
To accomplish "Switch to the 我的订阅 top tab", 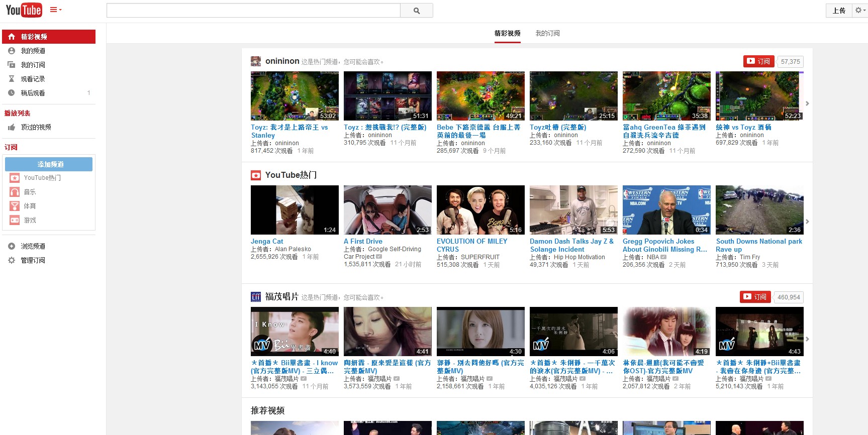I will (x=547, y=33).
